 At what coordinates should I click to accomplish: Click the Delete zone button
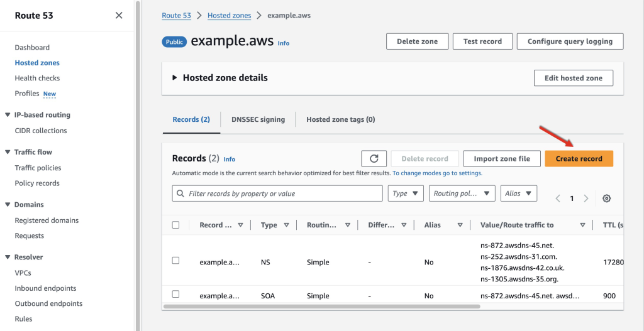coord(418,41)
